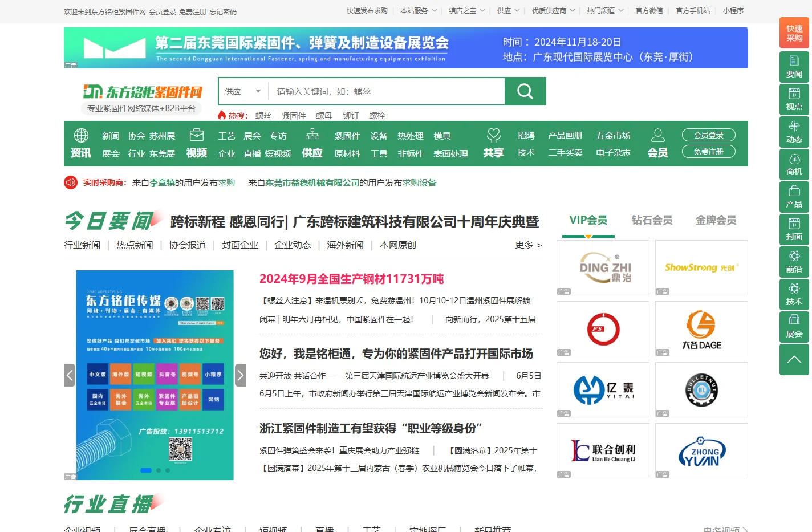Open the 2024年9月全国生产钢材11731万吨 headline
Viewport: 812px width, 532px height.
pyautogui.click(x=351, y=279)
